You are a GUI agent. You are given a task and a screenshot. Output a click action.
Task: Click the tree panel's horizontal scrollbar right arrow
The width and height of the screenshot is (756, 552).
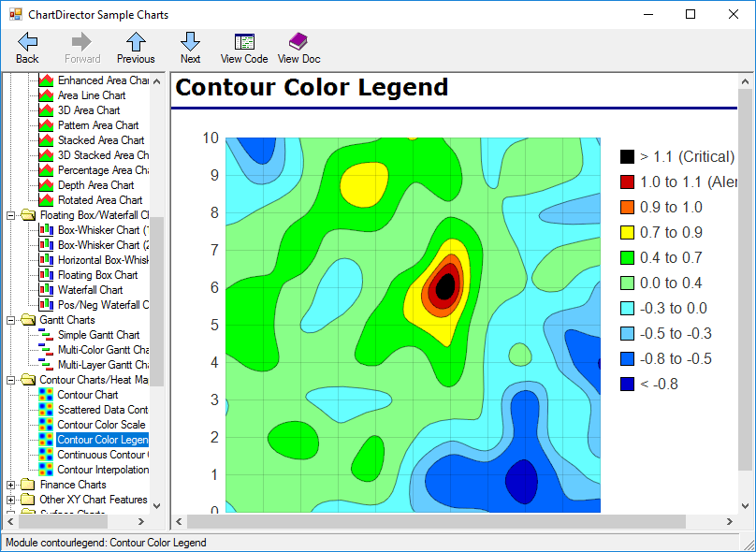click(x=142, y=521)
